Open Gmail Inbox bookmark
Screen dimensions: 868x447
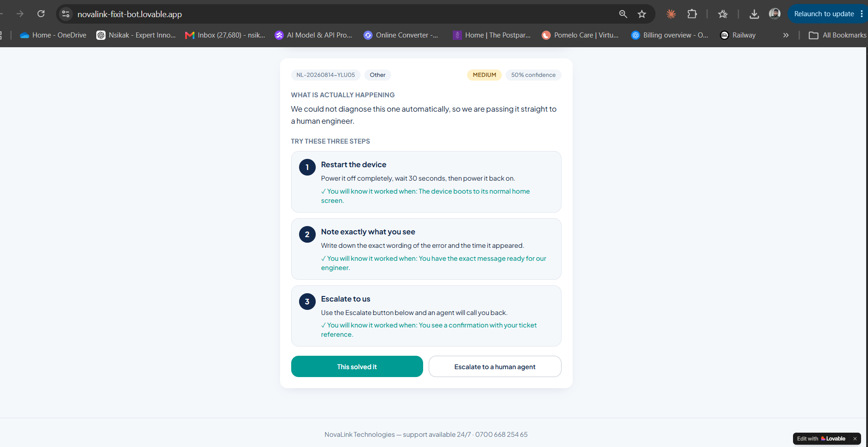[x=225, y=35]
